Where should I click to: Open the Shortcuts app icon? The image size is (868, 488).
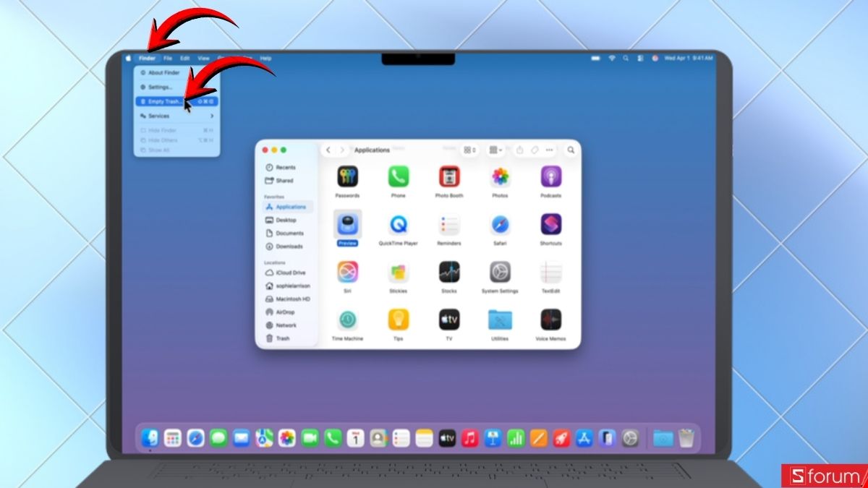(551, 224)
